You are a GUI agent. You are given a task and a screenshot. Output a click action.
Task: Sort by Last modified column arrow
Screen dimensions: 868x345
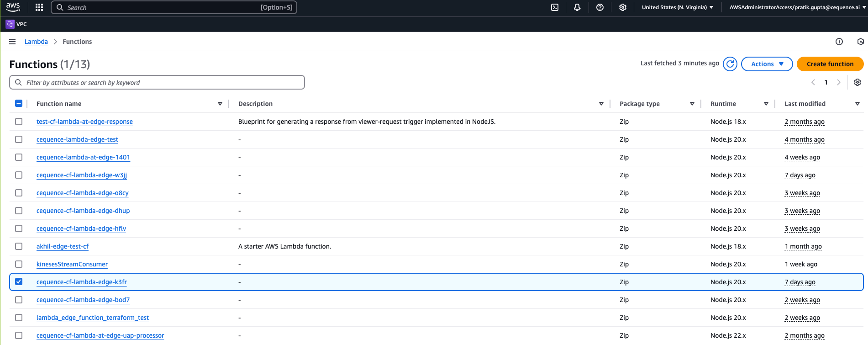857,104
